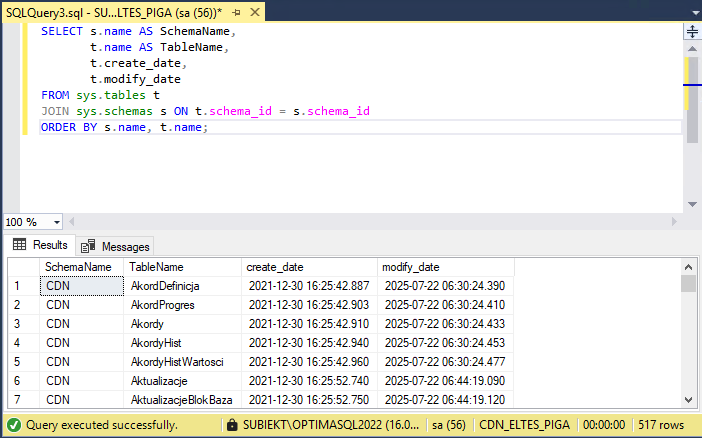Image resolution: width=702 pixels, height=438 pixels.
Task: Click create_date 2021-12-30 16:25:42.887 cell
Action: (x=309, y=286)
